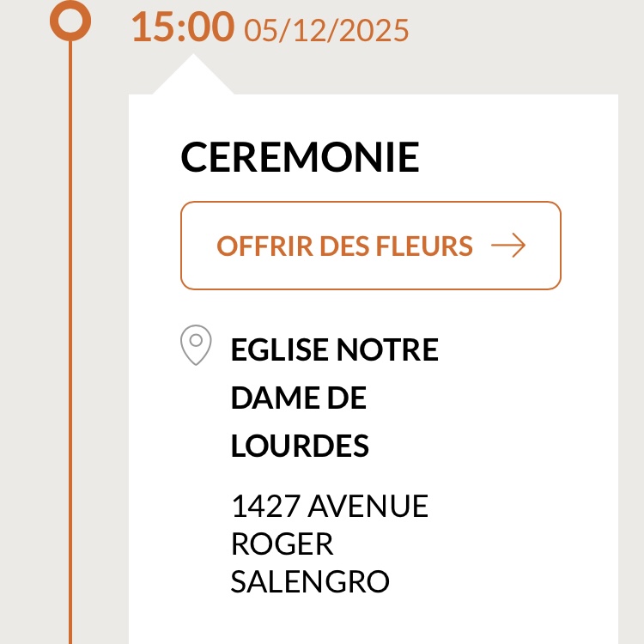Image resolution: width=644 pixels, height=644 pixels.
Task: Click the 15:00 time label
Action: tap(182, 28)
